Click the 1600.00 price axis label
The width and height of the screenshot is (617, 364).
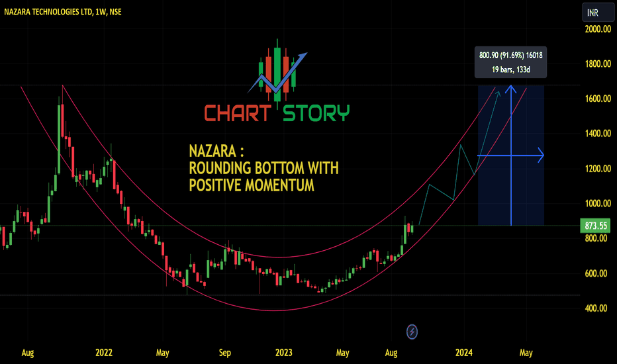(x=598, y=99)
